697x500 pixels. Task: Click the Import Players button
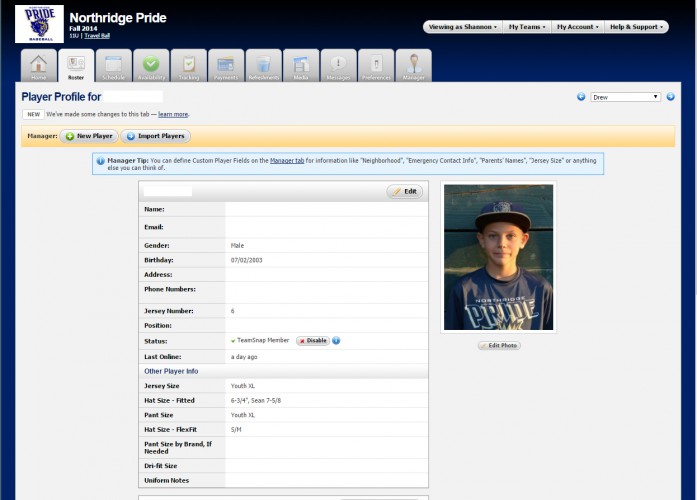coord(155,136)
